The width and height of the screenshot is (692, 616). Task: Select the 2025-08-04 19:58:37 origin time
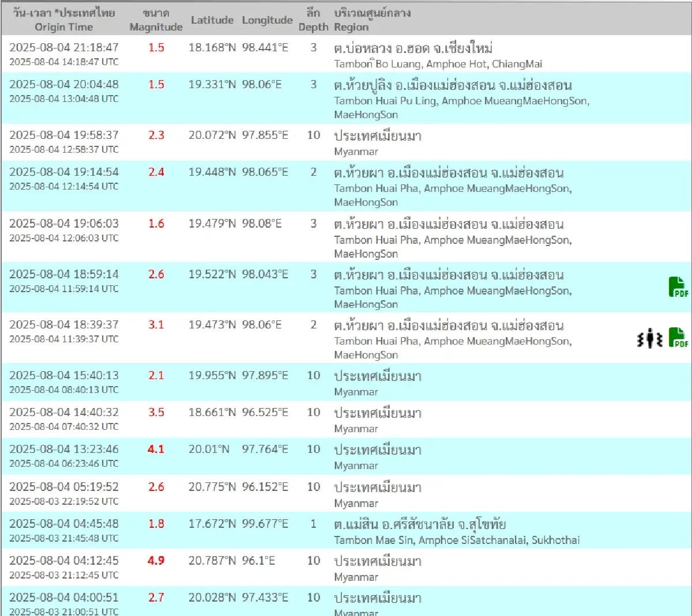63,135
